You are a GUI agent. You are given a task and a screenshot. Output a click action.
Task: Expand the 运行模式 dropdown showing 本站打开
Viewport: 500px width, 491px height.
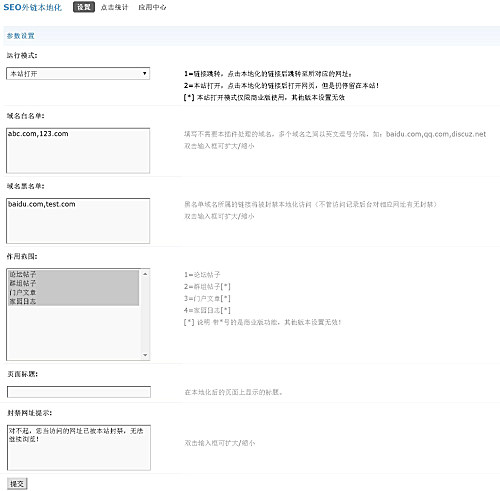(78, 73)
